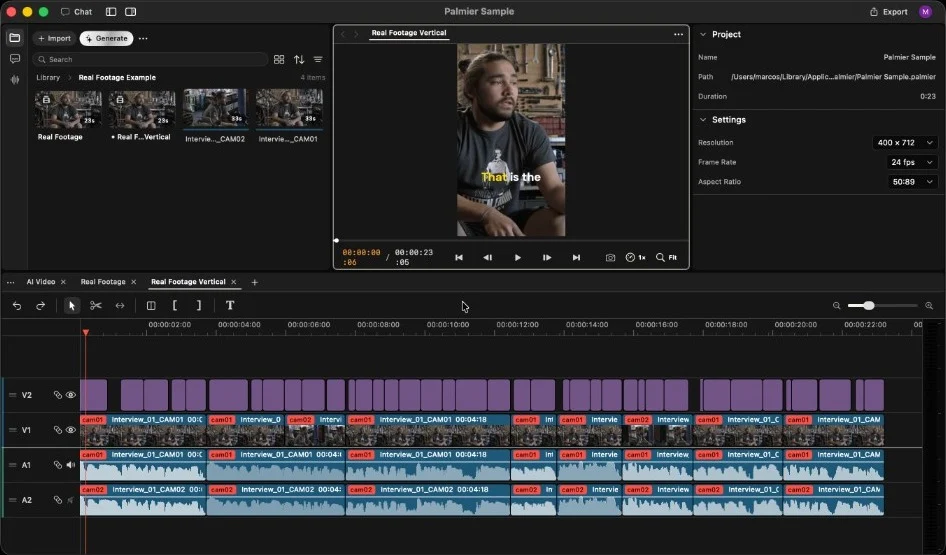This screenshot has width=946, height=555.
Task: Toggle V1 track visibility eye
Action: 71,430
